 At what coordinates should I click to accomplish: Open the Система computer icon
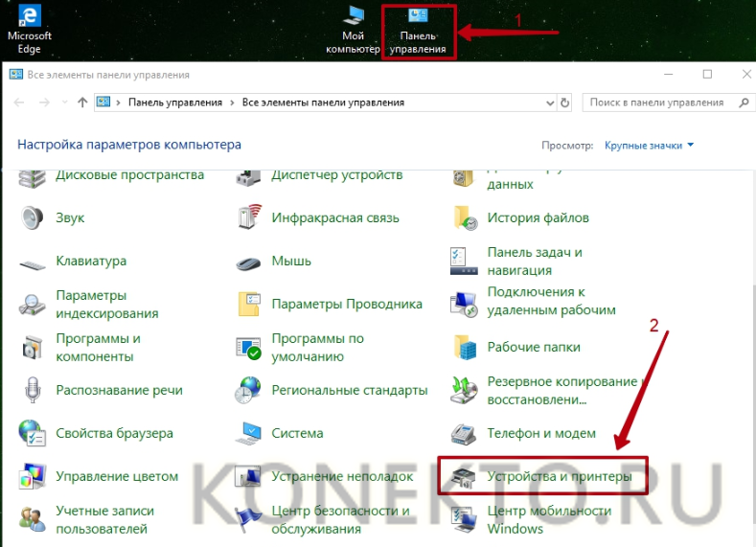click(x=249, y=433)
